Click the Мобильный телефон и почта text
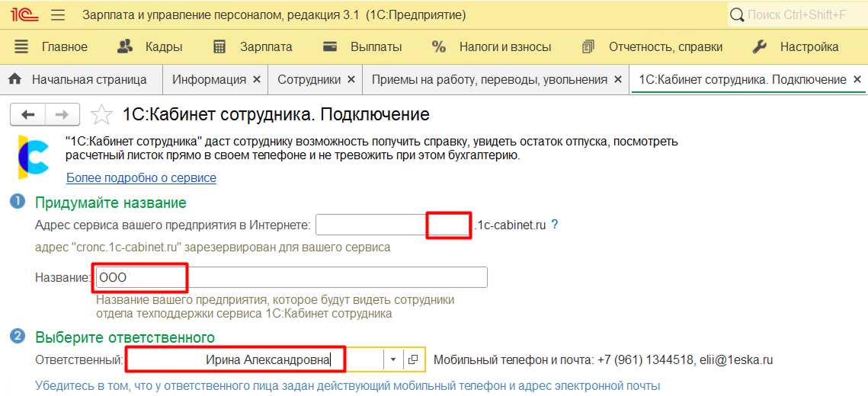 (604, 360)
